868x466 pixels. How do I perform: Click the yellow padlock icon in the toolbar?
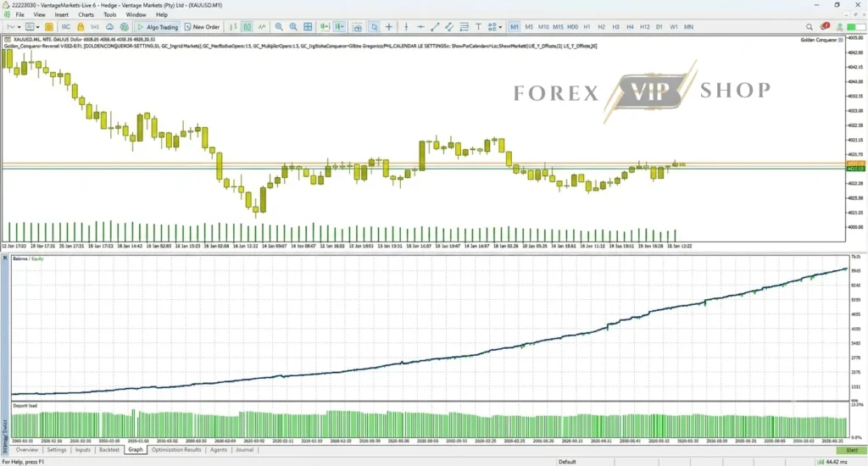tap(81, 26)
